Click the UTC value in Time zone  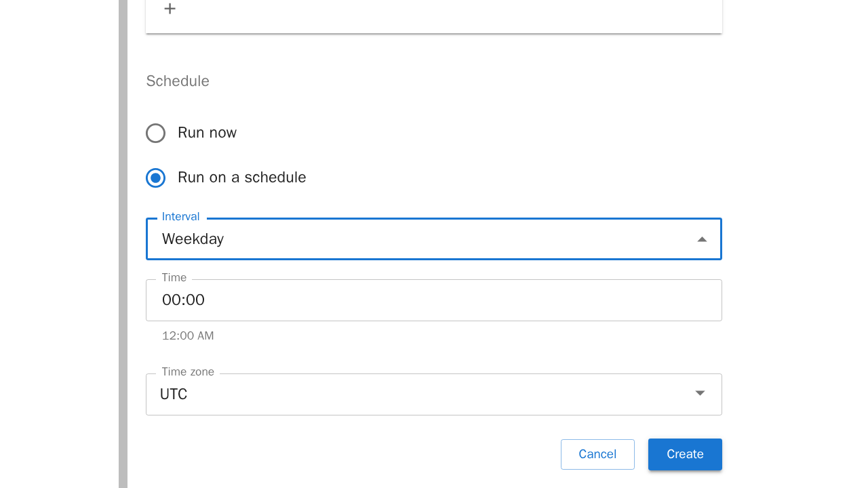coord(174,394)
